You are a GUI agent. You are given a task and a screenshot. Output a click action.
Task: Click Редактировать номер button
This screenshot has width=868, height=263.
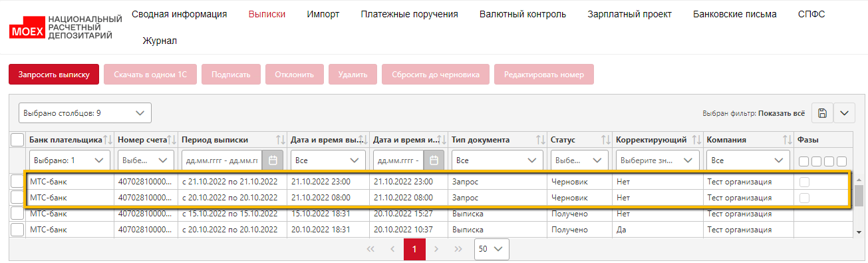click(x=544, y=75)
